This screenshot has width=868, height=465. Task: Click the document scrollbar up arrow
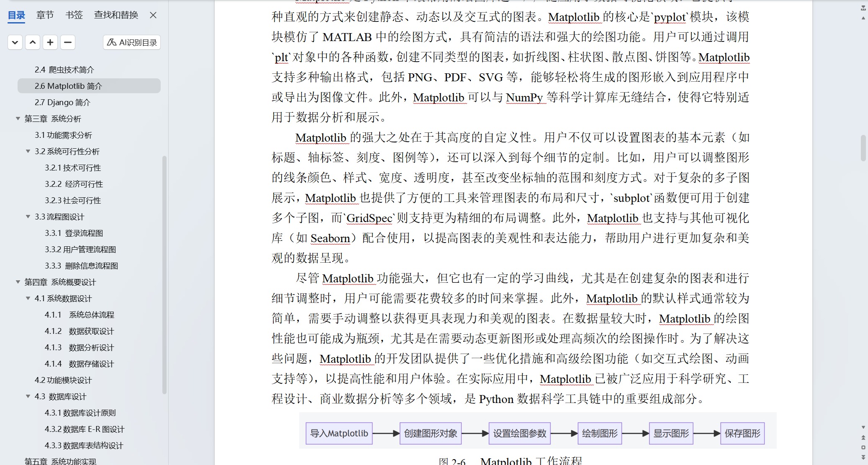coord(863,18)
